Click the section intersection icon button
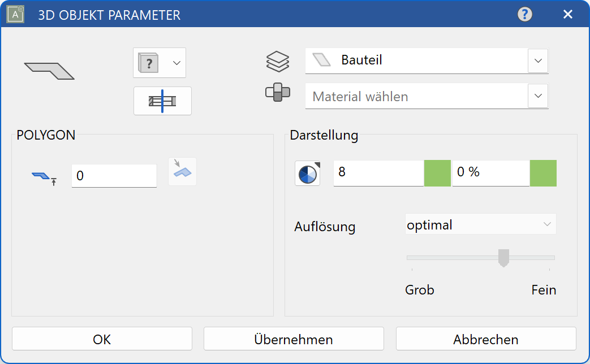 pyautogui.click(x=162, y=101)
